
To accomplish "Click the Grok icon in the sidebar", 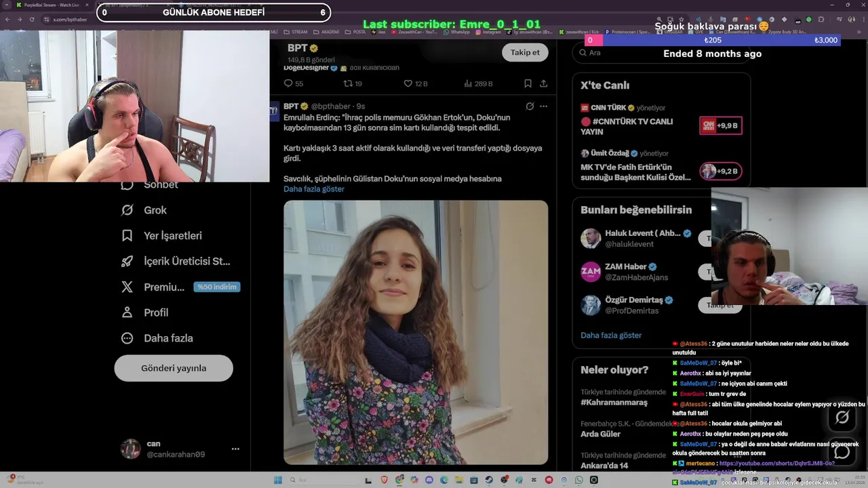I will click(127, 210).
